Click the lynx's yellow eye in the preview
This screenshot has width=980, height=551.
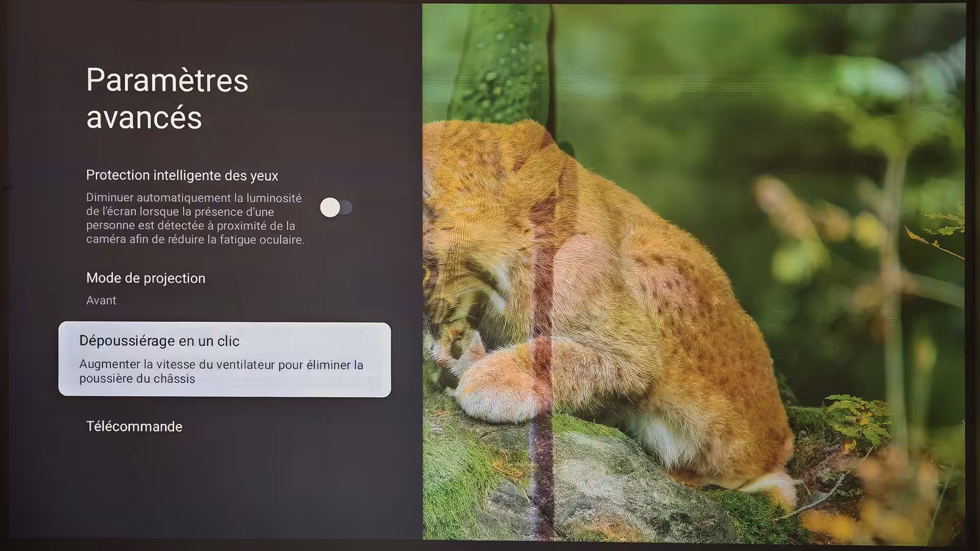(426, 276)
